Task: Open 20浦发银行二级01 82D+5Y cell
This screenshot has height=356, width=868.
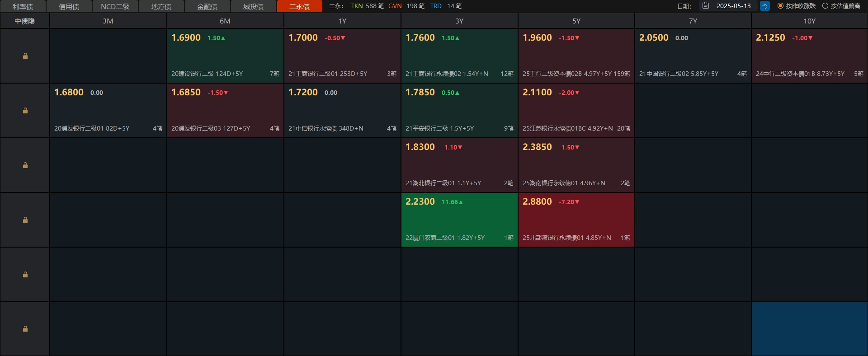Action: click(108, 111)
